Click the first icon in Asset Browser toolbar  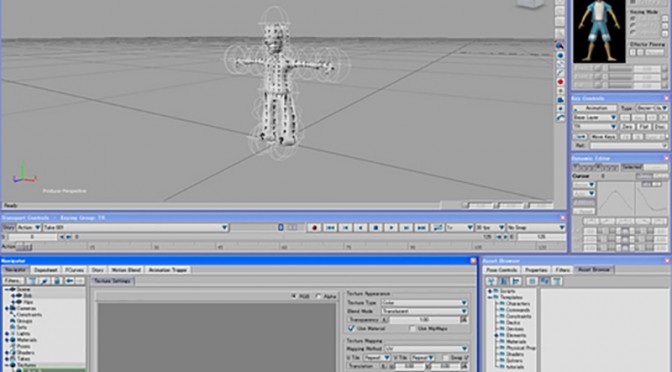(491, 281)
